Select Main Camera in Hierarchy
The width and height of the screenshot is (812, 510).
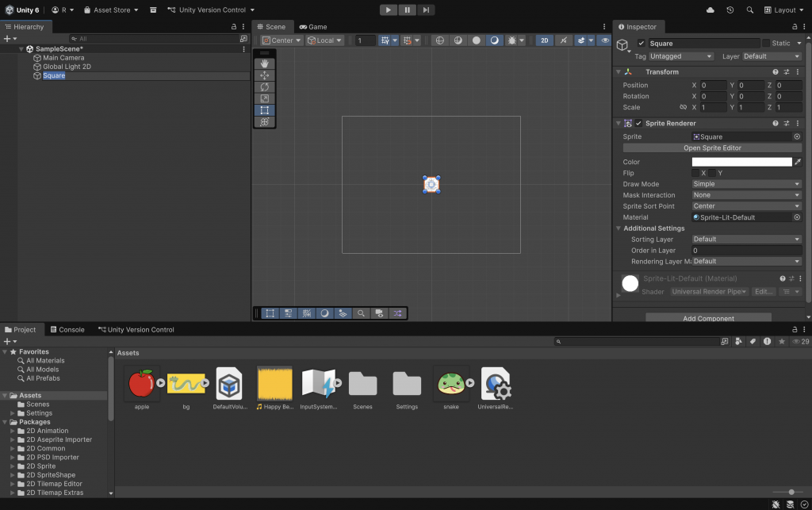coord(63,58)
